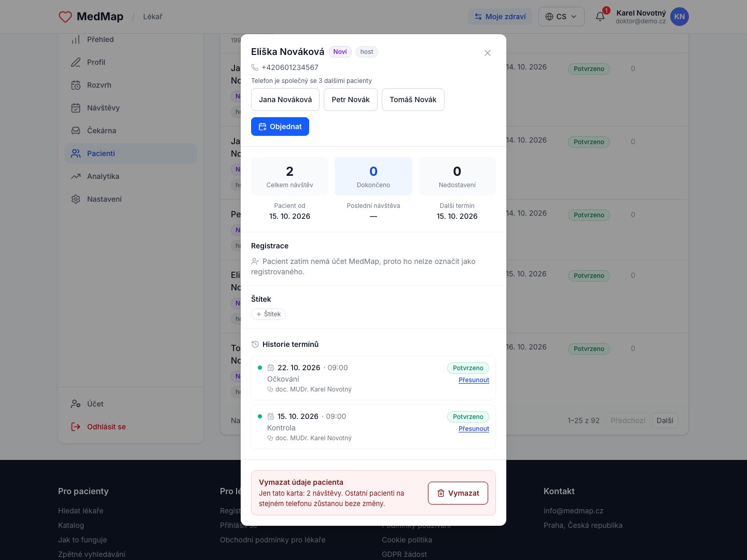Open linked patient Petr Novák

click(351, 100)
